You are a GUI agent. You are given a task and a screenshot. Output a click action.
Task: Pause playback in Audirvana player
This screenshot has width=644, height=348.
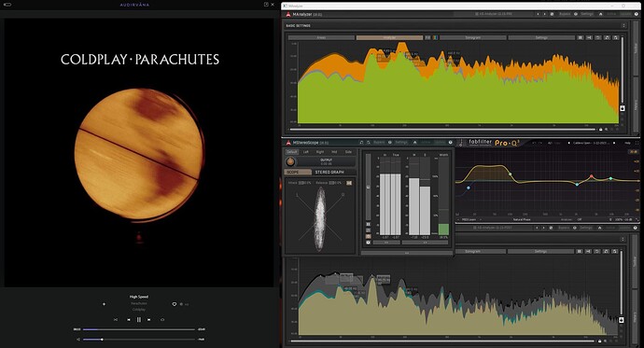click(x=139, y=319)
